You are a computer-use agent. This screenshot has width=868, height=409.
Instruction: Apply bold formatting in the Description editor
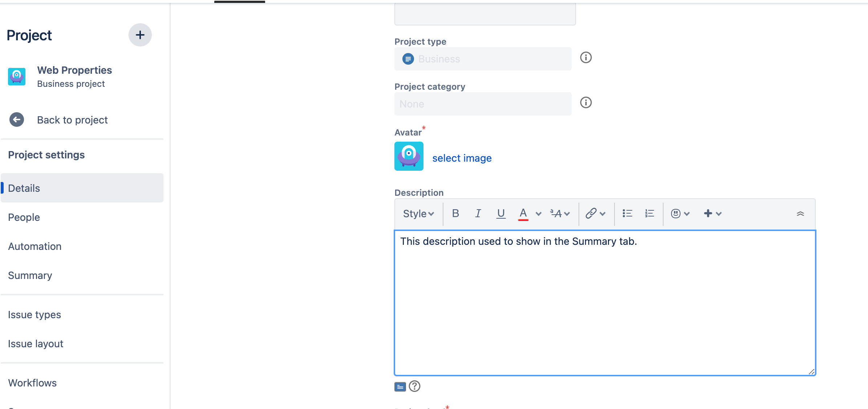(455, 214)
